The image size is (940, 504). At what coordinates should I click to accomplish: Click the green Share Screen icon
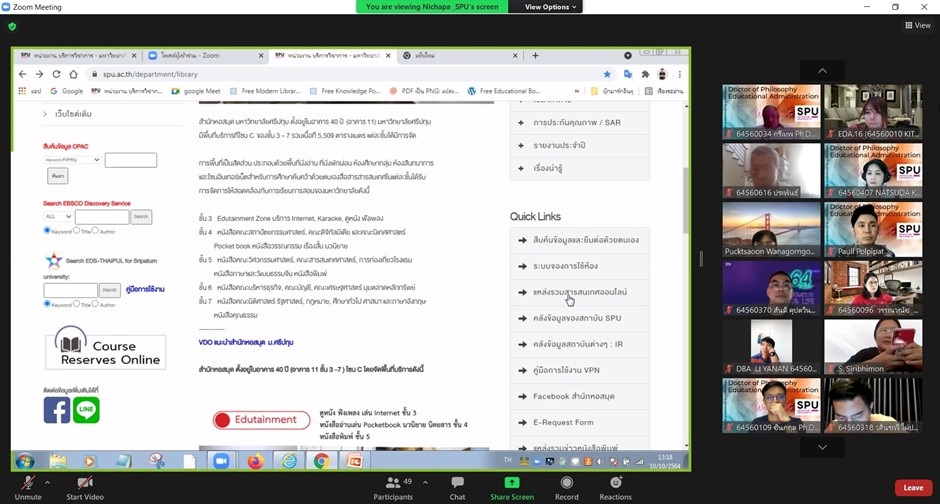(512, 482)
